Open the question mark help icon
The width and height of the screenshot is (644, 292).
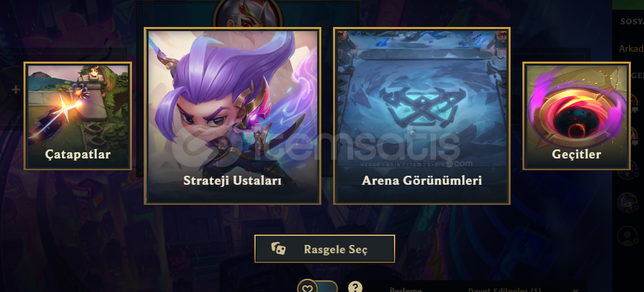pos(355,287)
